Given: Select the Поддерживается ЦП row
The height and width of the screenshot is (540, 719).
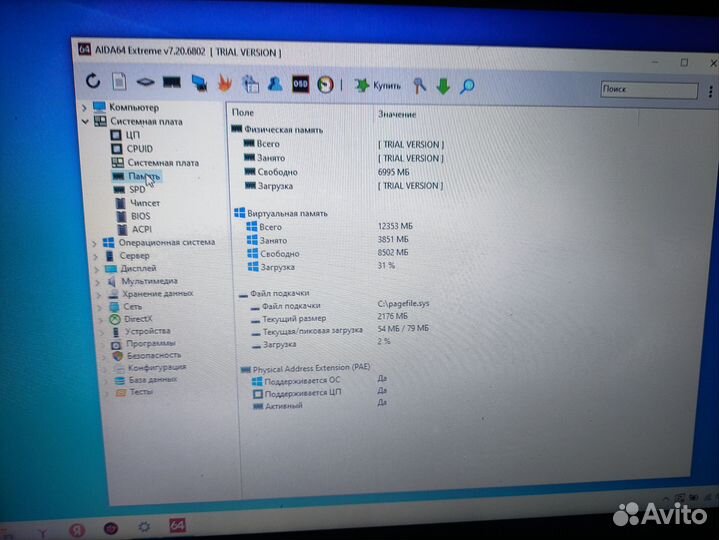Looking at the screenshot, I should point(297,393).
